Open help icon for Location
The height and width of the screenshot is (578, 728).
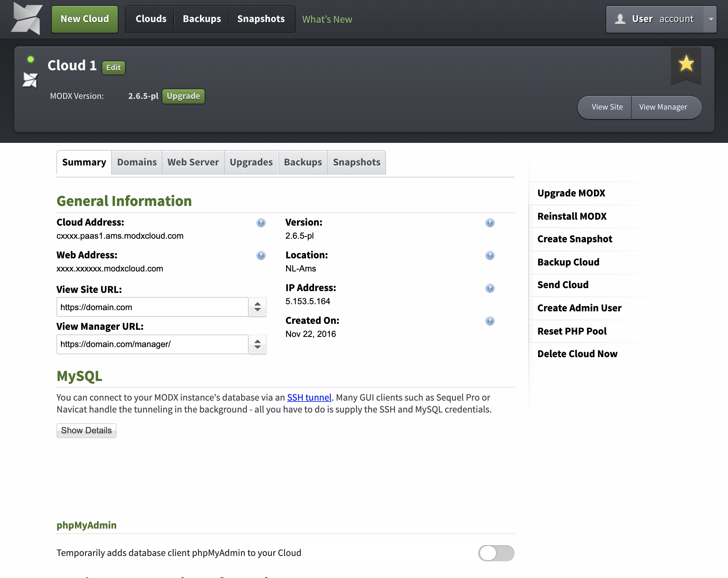point(489,256)
